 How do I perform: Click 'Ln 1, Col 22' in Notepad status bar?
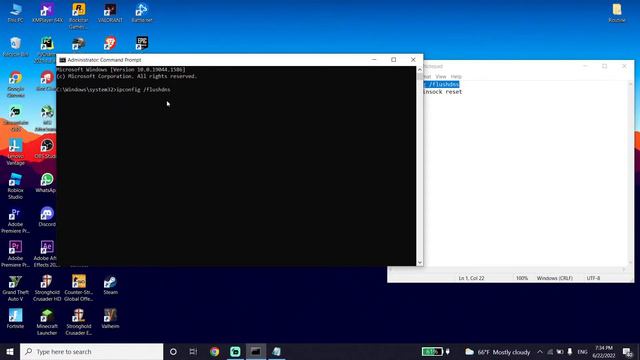[471, 278]
